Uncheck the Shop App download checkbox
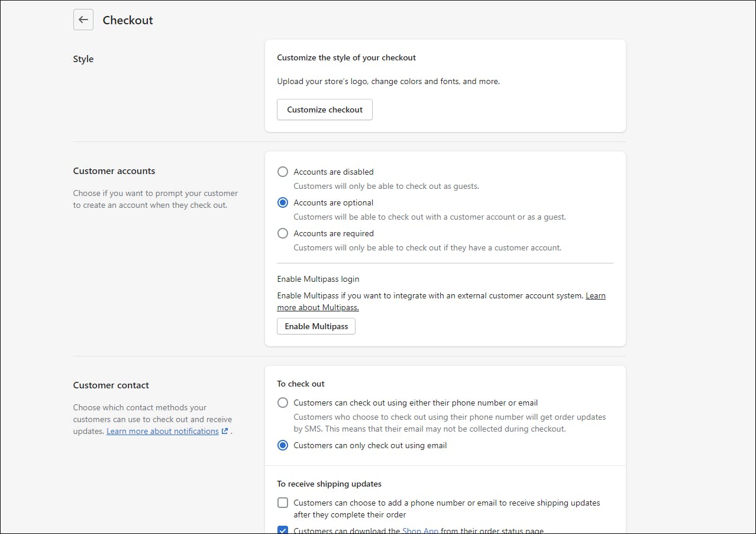Screen dimensions: 756x534 (283, 531)
